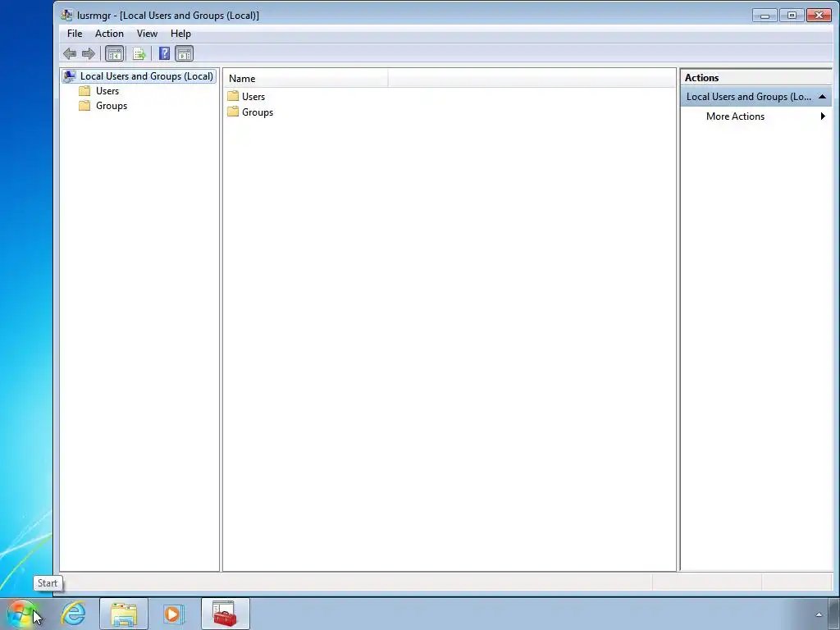Viewport: 840px width, 630px height.
Task: Select the Groups entry in center list
Action: click(258, 112)
